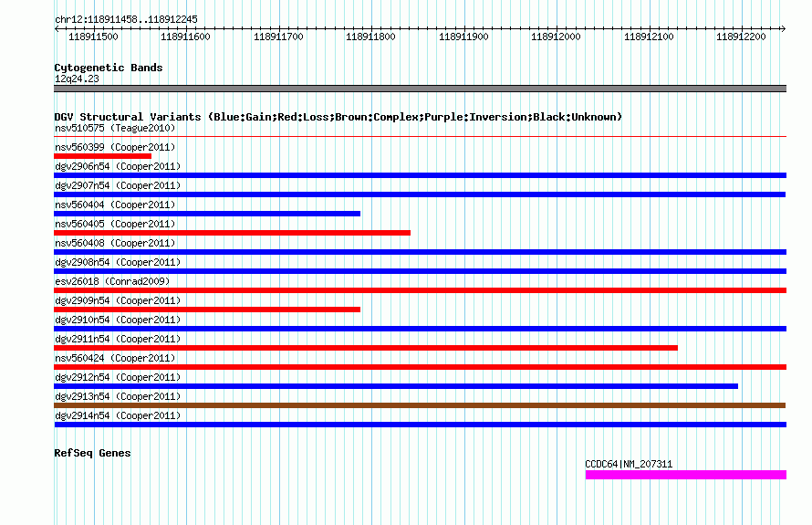Open the dgv2911n54 (Cooper2011) label
The height and width of the screenshot is (525, 812).
coord(118,339)
